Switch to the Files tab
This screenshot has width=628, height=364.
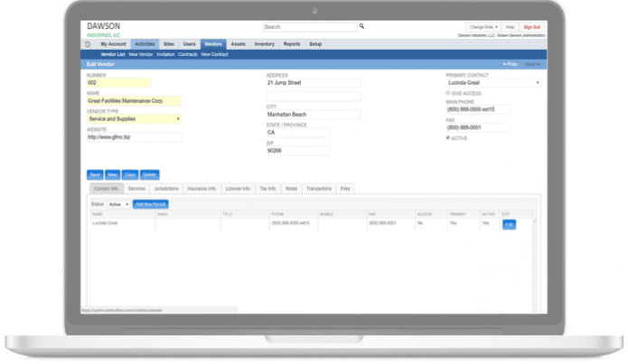click(x=345, y=189)
